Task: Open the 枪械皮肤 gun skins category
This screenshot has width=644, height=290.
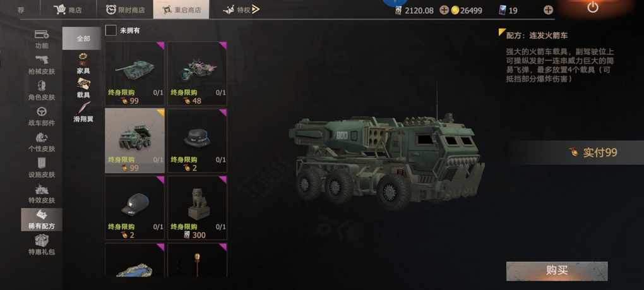Action: tap(42, 64)
